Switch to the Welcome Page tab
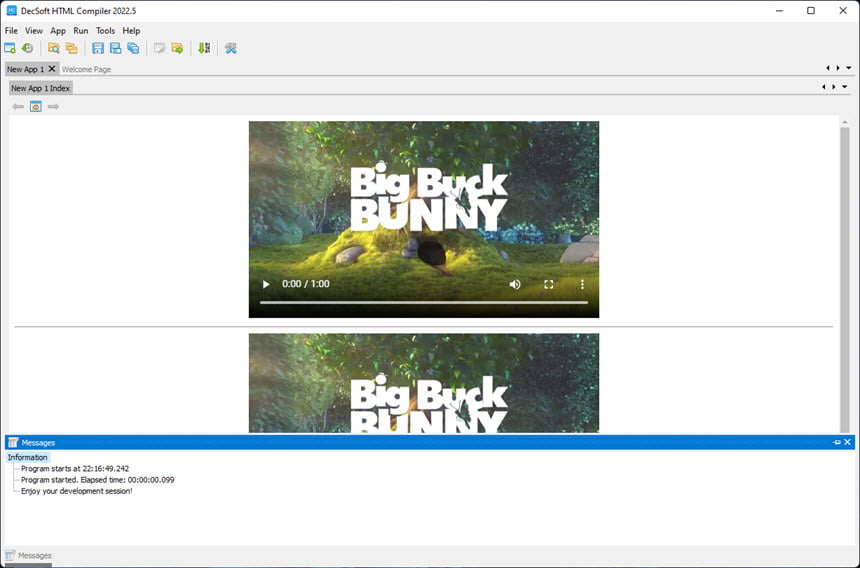Screen dimensions: 860x568 86,69
